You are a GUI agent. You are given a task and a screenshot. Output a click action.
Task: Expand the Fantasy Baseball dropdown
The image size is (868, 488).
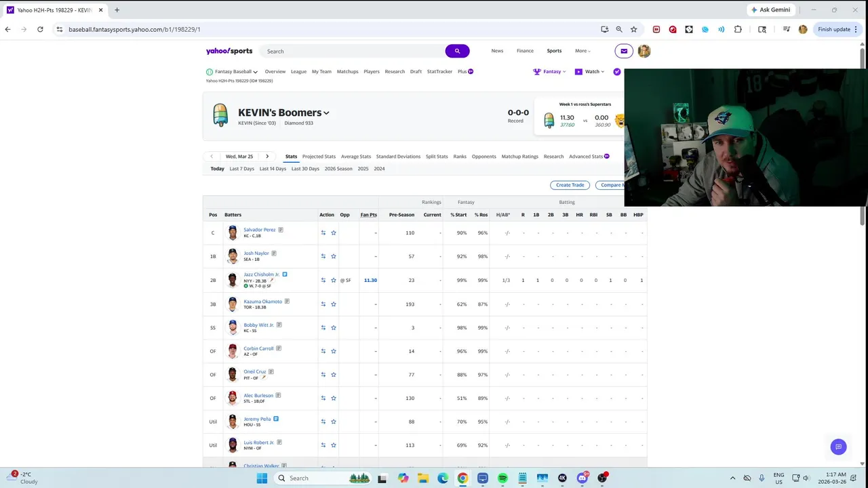tap(232, 71)
